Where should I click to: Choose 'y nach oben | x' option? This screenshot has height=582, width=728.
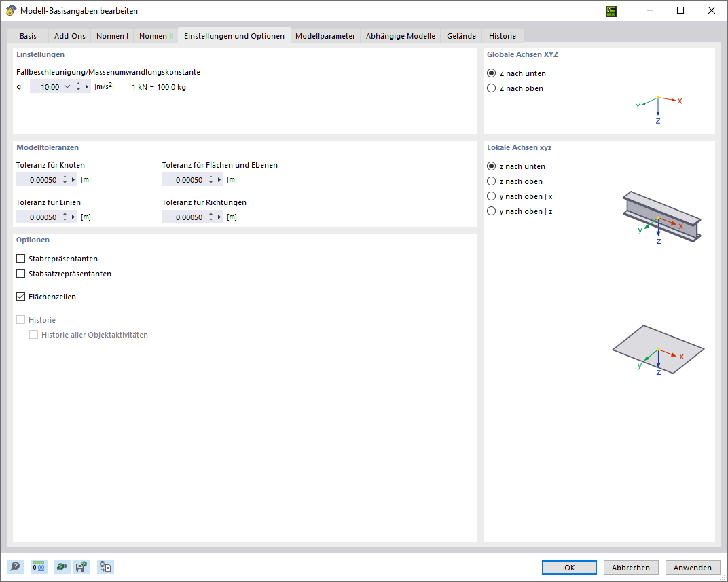491,196
